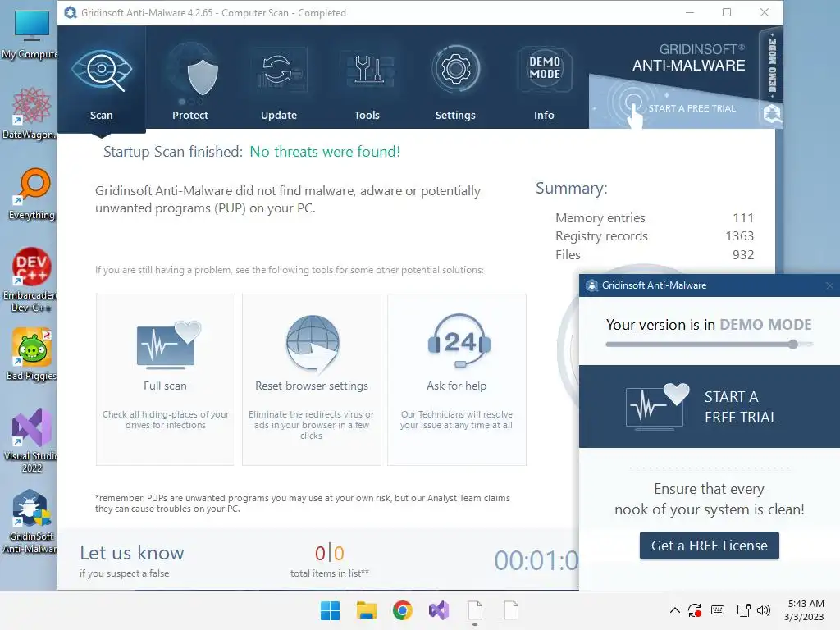Open the DataWagon desktop shortcut

(30, 113)
